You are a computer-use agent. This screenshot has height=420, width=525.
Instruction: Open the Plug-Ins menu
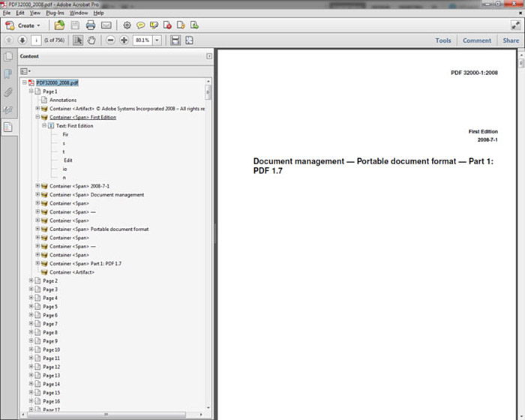[x=55, y=13]
